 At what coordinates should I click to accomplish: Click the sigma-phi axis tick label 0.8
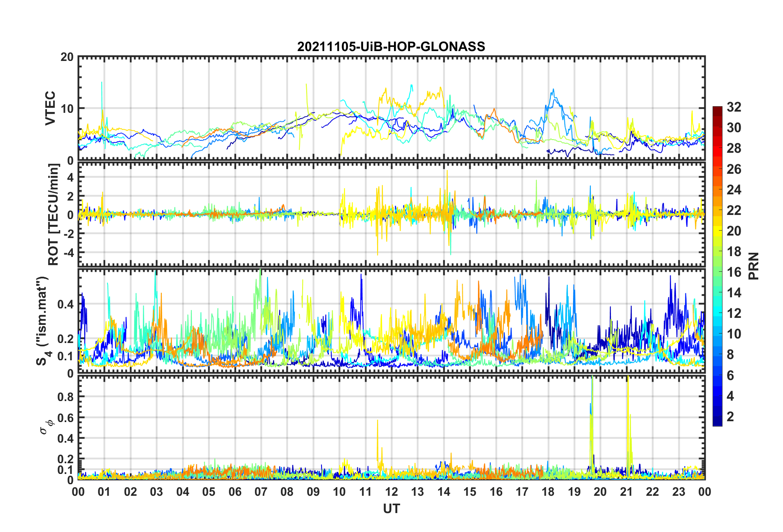tap(65, 397)
